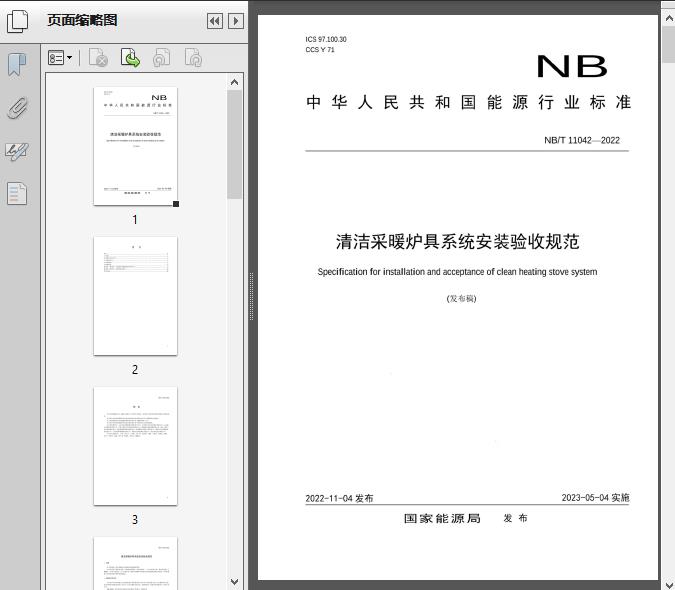This screenshot has width=675, height=590.
Task: Open the bookmarks panel
Action: 17,65
